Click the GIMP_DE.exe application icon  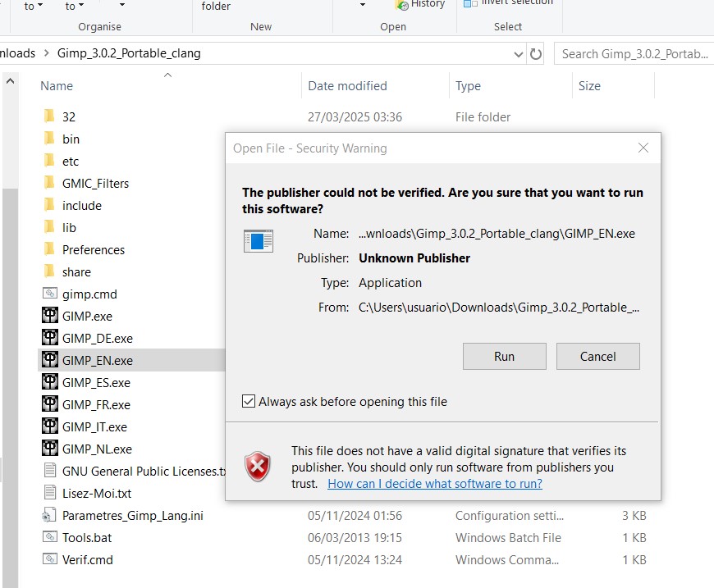click(x=49, y=338)
